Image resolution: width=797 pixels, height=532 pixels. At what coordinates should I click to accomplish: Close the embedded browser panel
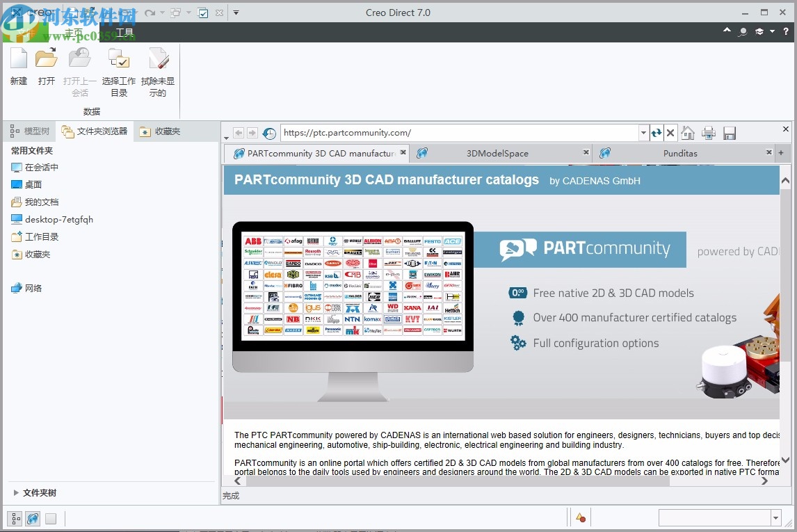(785, 129)
